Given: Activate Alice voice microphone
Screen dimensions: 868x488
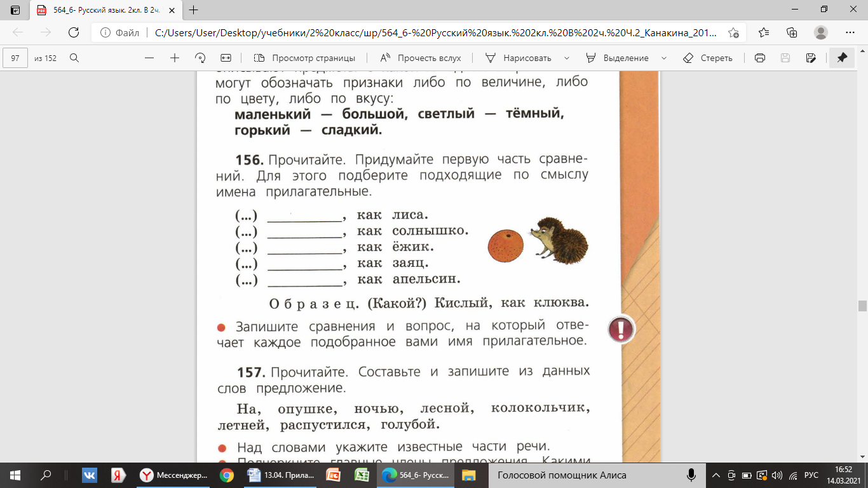Looking at the screenshot, I should [691, 475].
